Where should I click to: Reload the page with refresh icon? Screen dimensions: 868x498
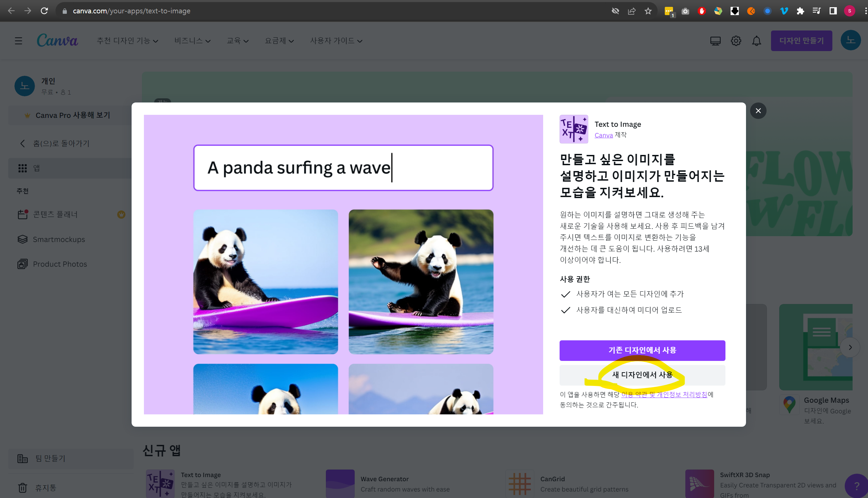click(x=44, y=11)
